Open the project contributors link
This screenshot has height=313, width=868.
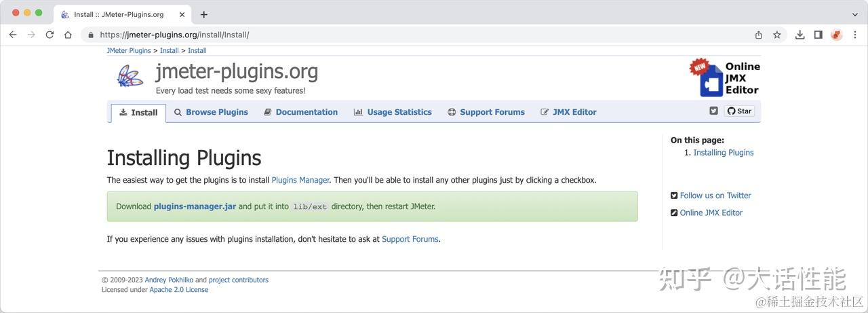[x=239, y=280]
